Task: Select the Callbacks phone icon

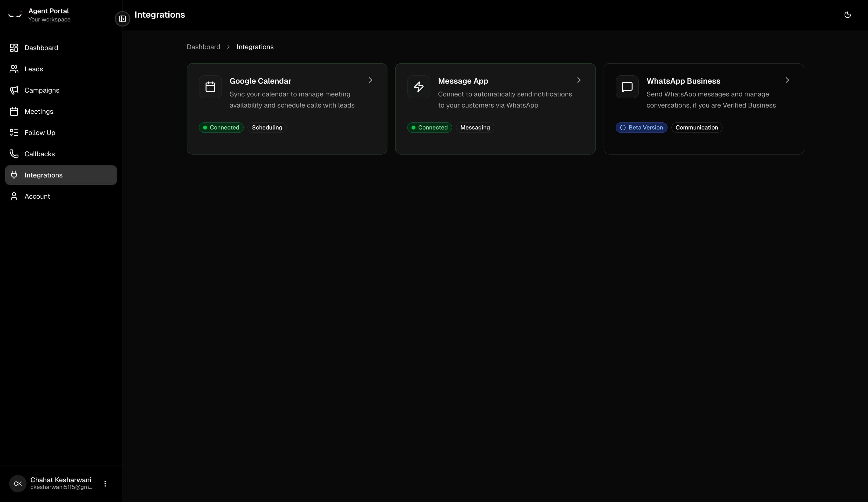Action: click(x=14, y=154)
